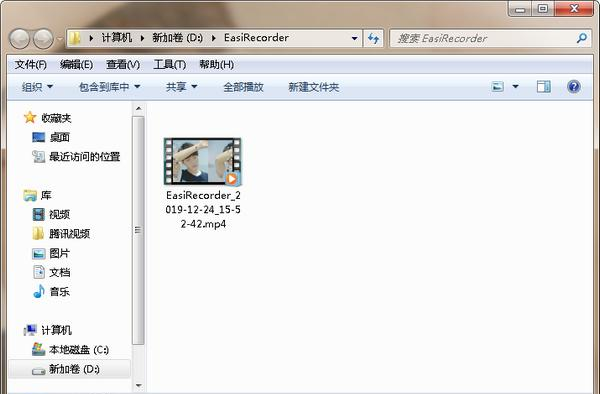This screenshot has height=394, width=600.
Task: Click 全部播放 button
Action: [x=243, y=87]
